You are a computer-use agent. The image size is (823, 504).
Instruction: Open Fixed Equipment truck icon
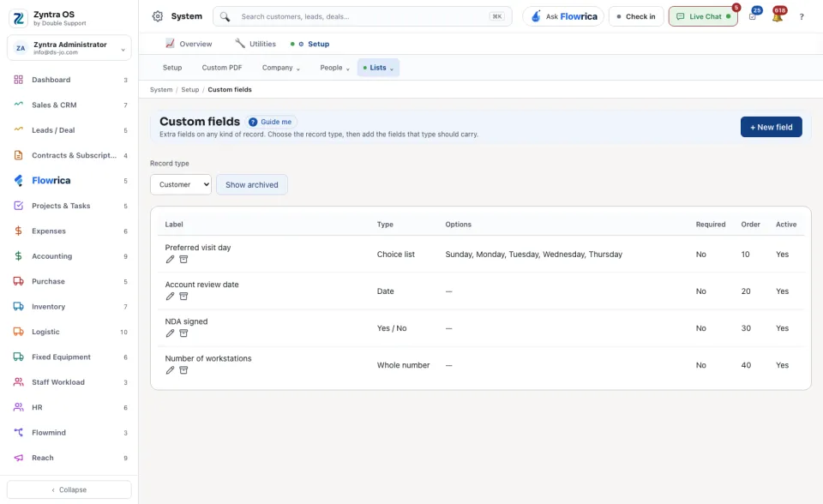click(18, 357)
